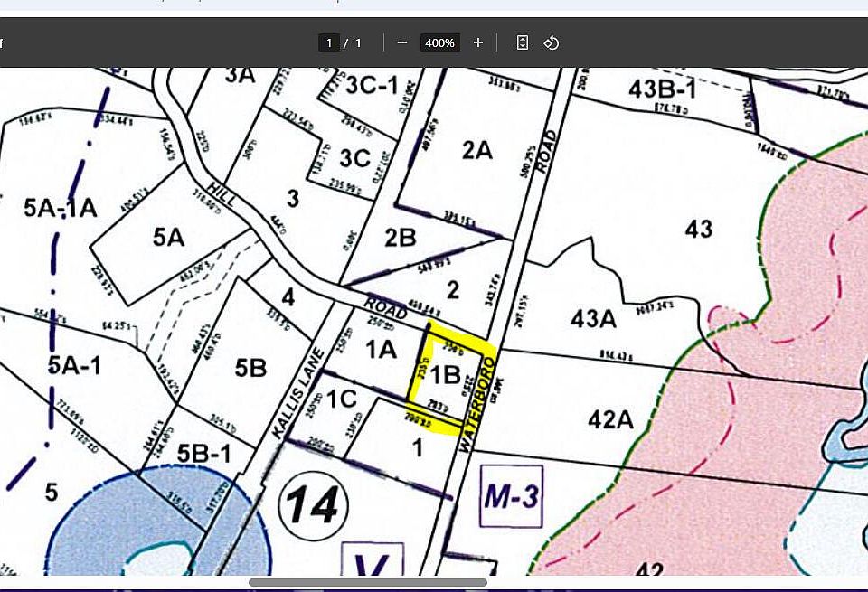Select parcel 5B on the map
This screenshot has height=592, width=868.
pyautogui.click(x=250, y=368)
